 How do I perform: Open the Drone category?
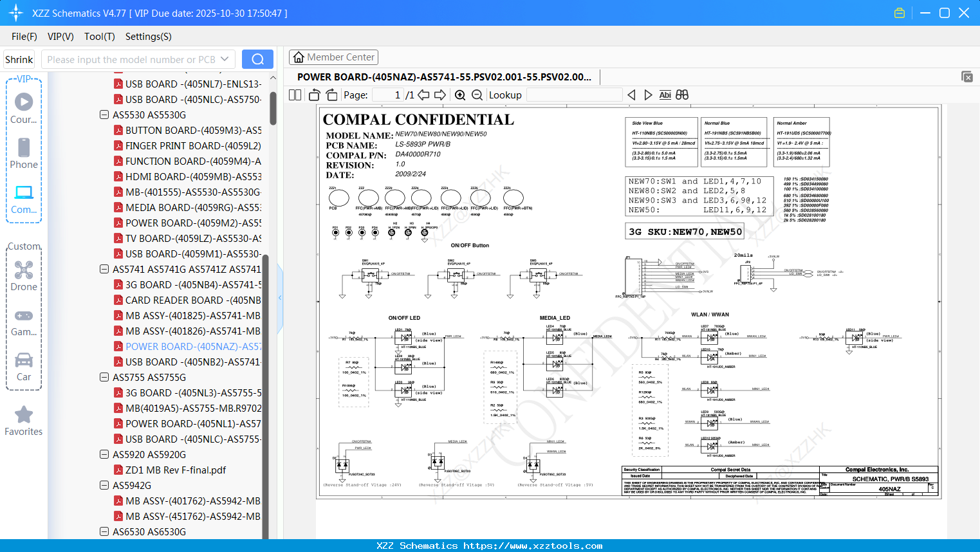(x=24, y=276)
